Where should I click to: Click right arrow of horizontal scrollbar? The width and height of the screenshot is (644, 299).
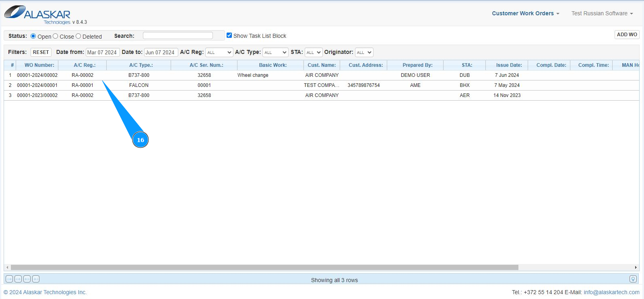click(x=636, y=267)
